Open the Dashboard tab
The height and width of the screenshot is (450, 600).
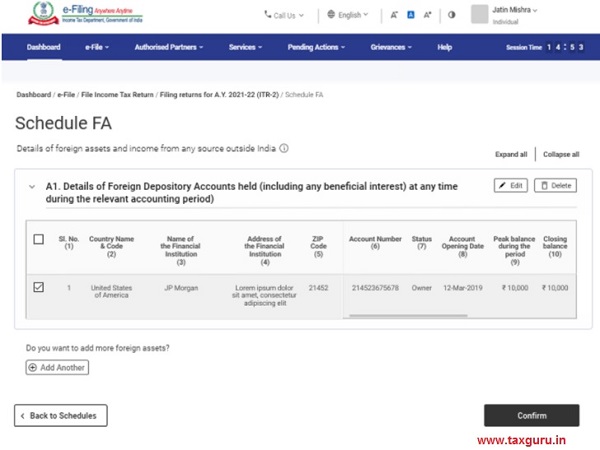[x=44, y=47]
